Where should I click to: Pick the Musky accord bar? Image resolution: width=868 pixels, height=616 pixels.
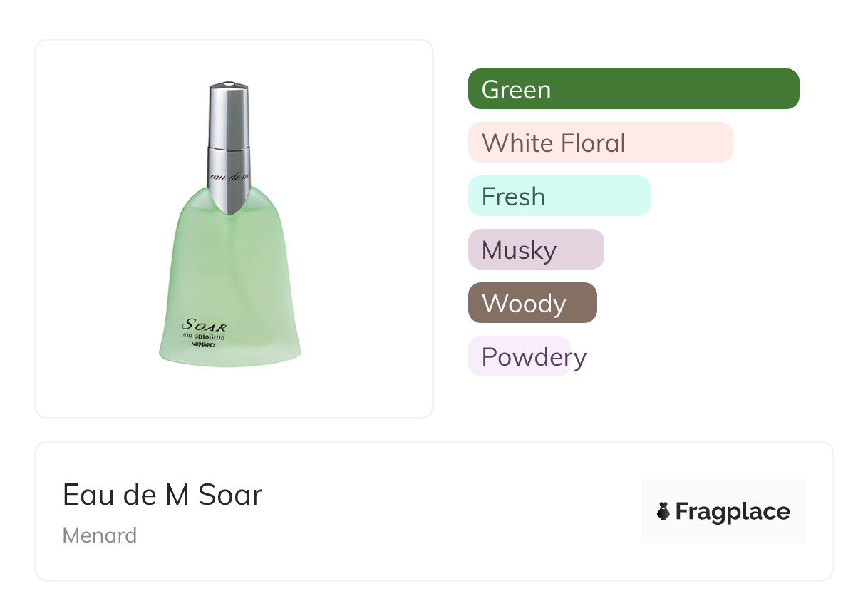click(x=535, y=250)
